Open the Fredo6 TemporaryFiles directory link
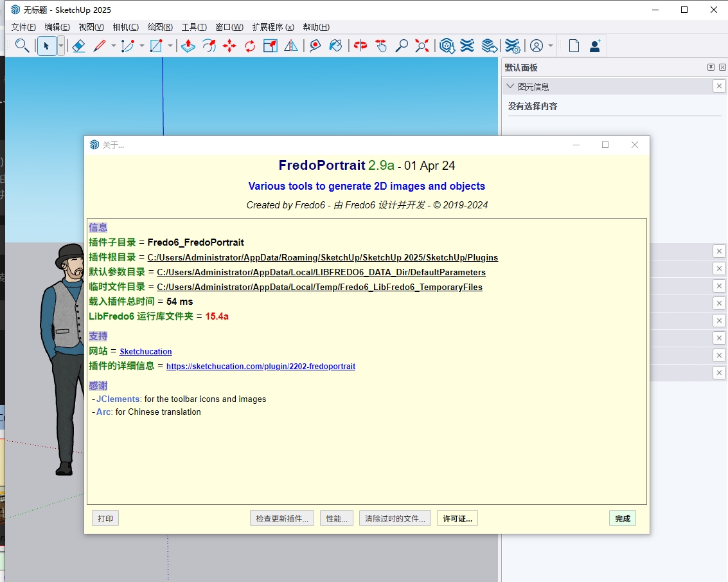Screen dimensions: 728x582 click(319, 287)
